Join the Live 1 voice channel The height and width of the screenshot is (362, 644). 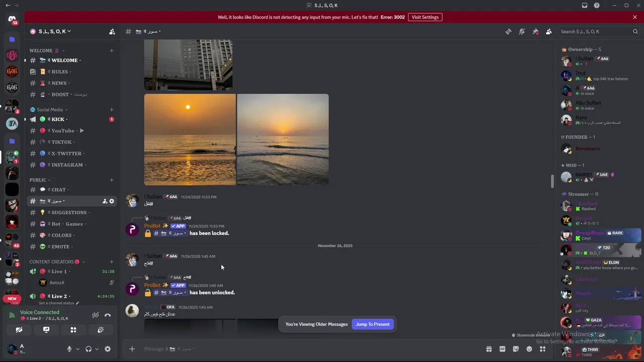tap(72, 271)
